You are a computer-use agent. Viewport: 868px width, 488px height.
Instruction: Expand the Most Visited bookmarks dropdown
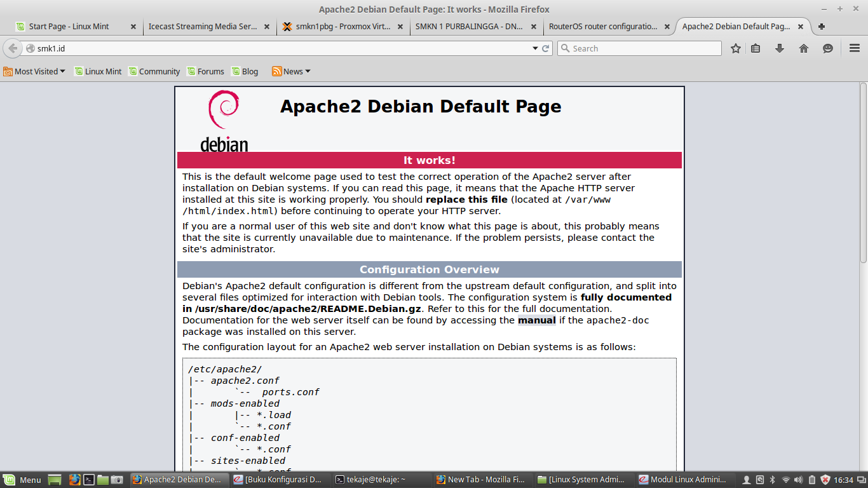(34, 71)
